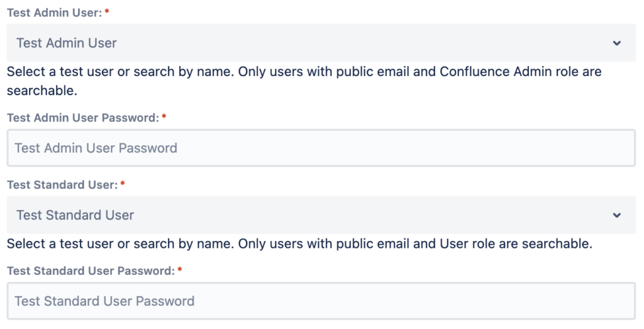Open the Test Standard User dropdown
Viewport: 644px width, 329px height.
click(x=321, y=215)
